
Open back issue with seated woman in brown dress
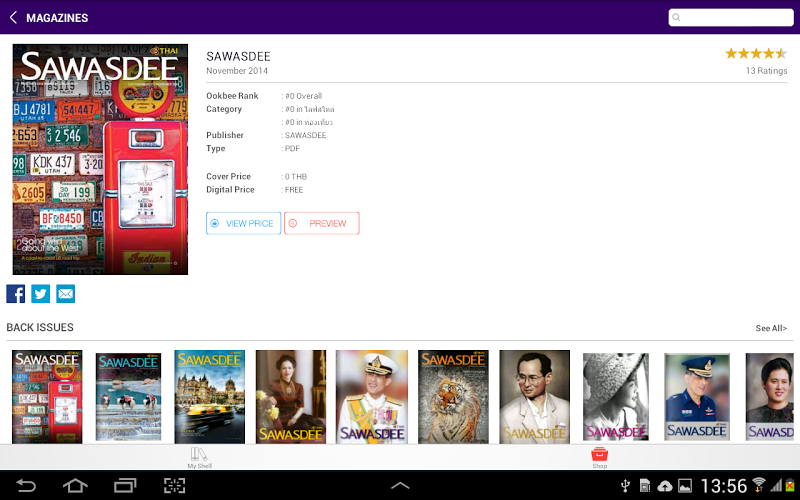(x=291, y=396)
